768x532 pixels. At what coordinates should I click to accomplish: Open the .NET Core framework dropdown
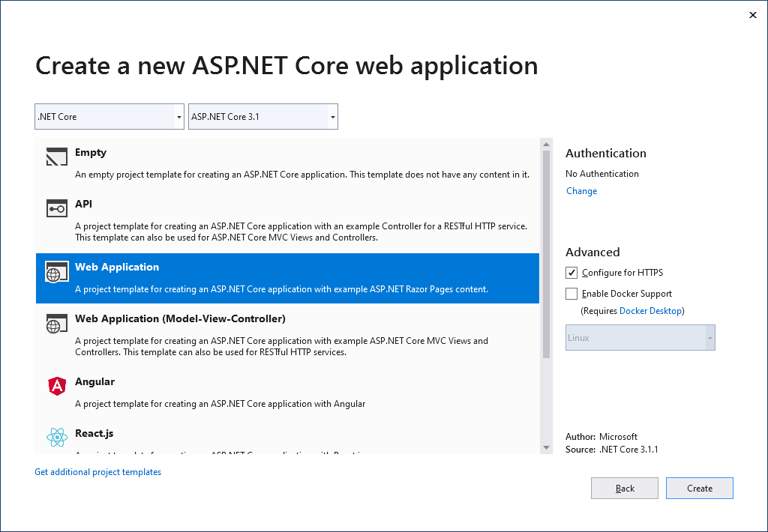(109, 116)
